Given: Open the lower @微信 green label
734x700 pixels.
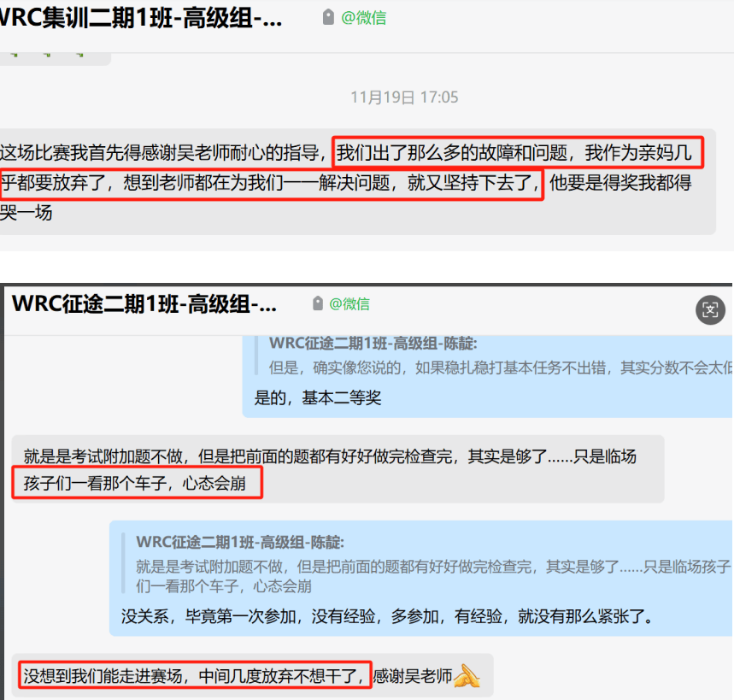Looking at the screenshot, I should tap(349, 304).
